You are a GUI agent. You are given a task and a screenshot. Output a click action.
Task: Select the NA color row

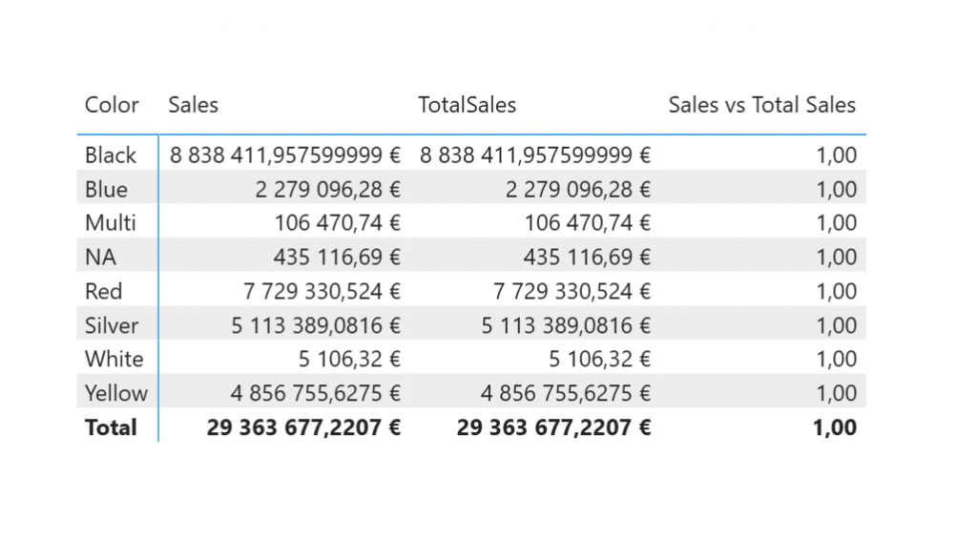tap(101, 258)
